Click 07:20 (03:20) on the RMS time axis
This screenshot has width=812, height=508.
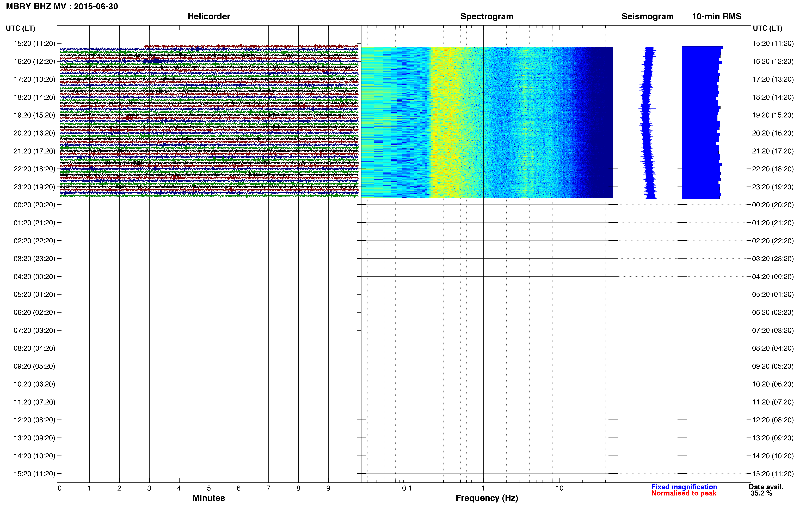[x=773, y=331]
